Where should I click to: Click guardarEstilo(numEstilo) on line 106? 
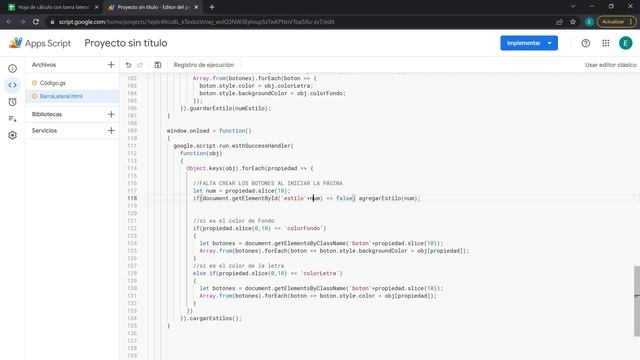[x=230, y=108]
